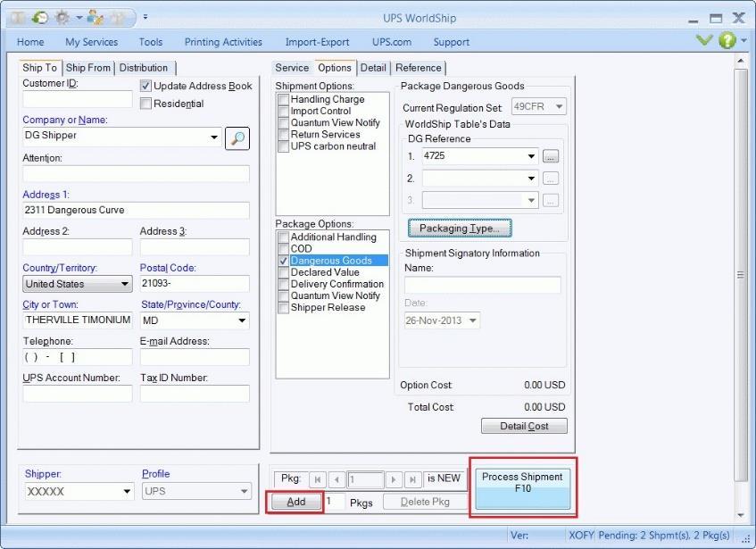Open the customize quick access toolbar arrow
The height and width of the screenshot is (549, 756).
click(x=145, y=17)
